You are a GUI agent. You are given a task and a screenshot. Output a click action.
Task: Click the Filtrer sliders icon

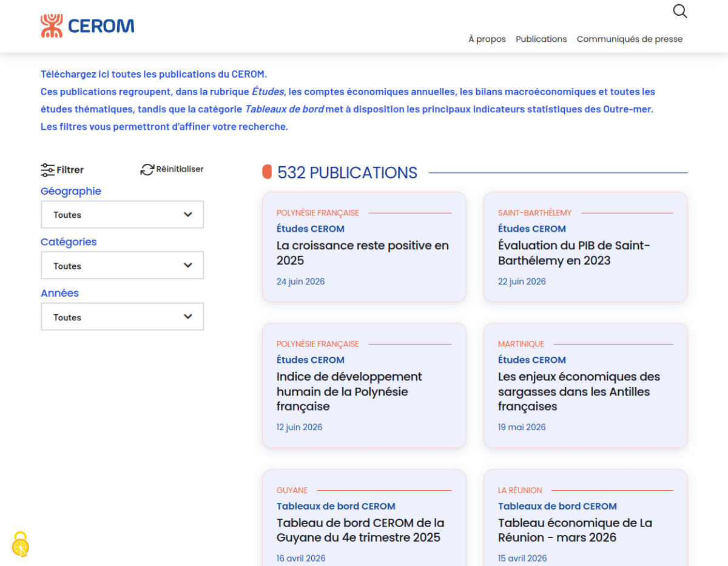click(x=47, y=170)
